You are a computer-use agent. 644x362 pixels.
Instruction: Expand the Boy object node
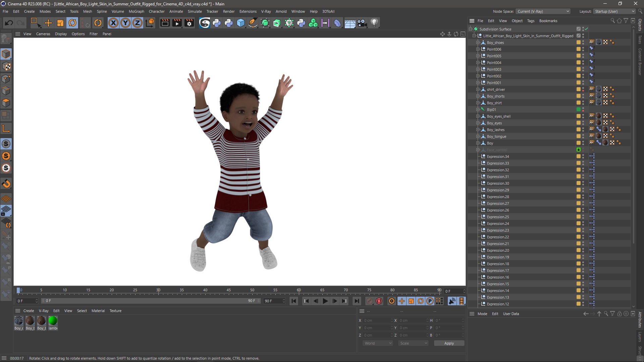(x=478, y=143)
